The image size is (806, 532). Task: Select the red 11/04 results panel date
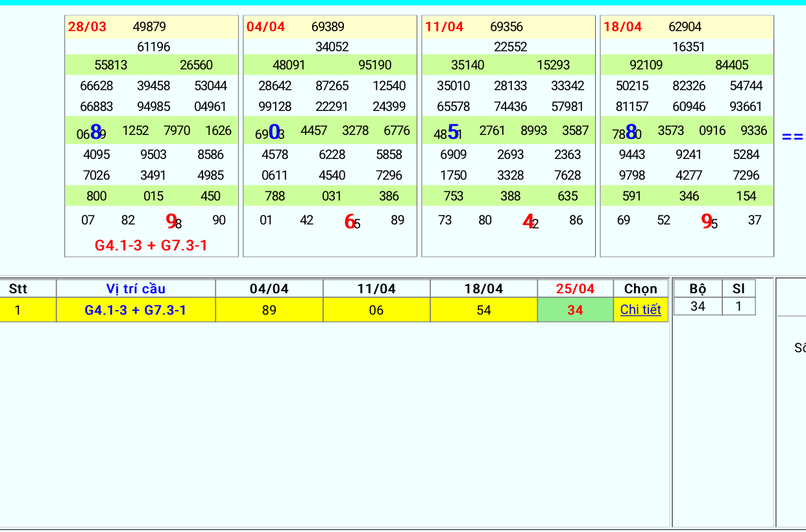(444, 27)
